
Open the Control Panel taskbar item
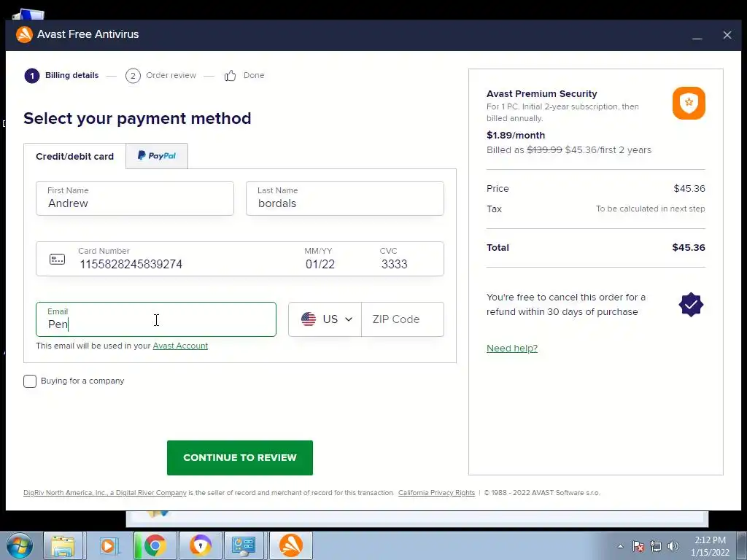(x=244, y=545)
